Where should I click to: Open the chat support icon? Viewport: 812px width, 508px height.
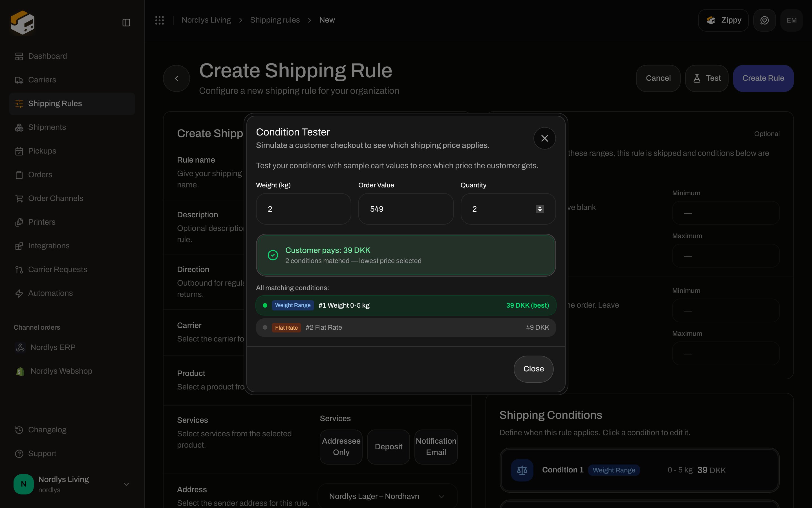click(764, 21)
